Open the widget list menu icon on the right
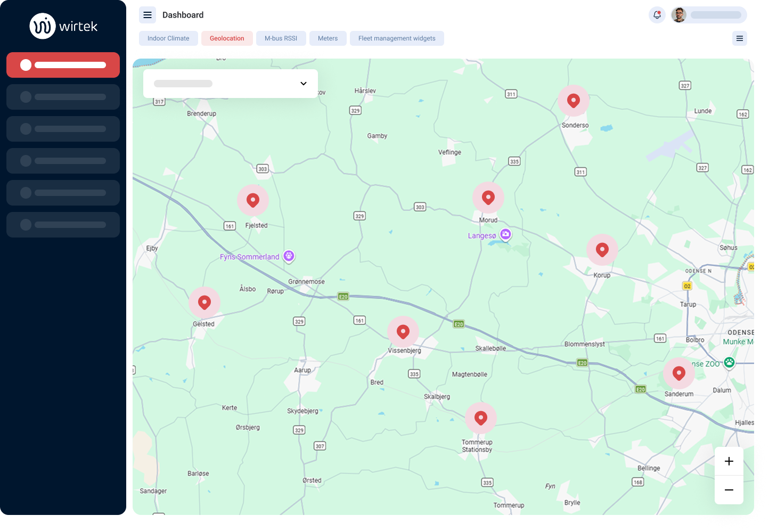 click(x=739, y=38)
